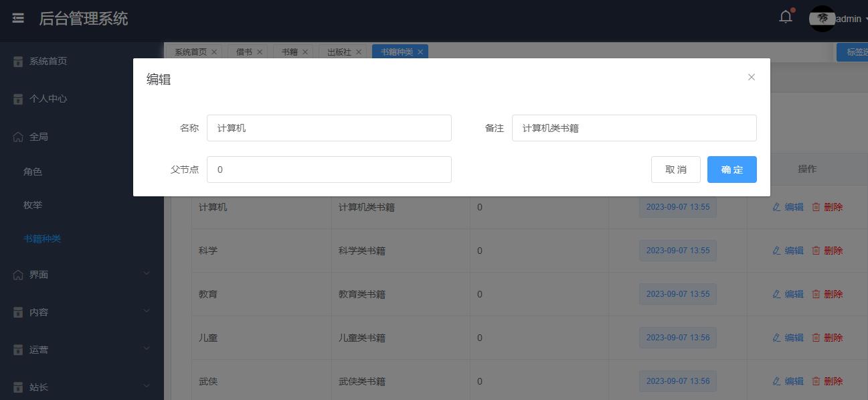Focus the 备注 input field
Image resolution: width=868 pixels, height=400 pixels.
(x=634, y=128)
